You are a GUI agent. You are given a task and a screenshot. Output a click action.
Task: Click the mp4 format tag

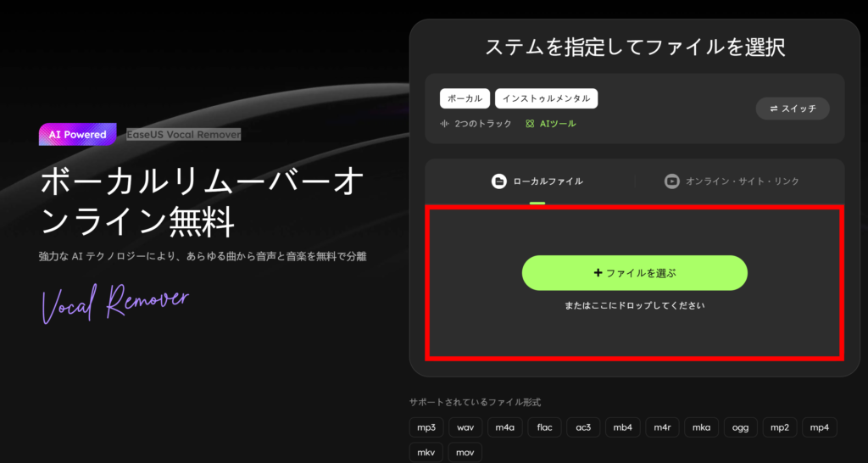[x=819, y=427]
